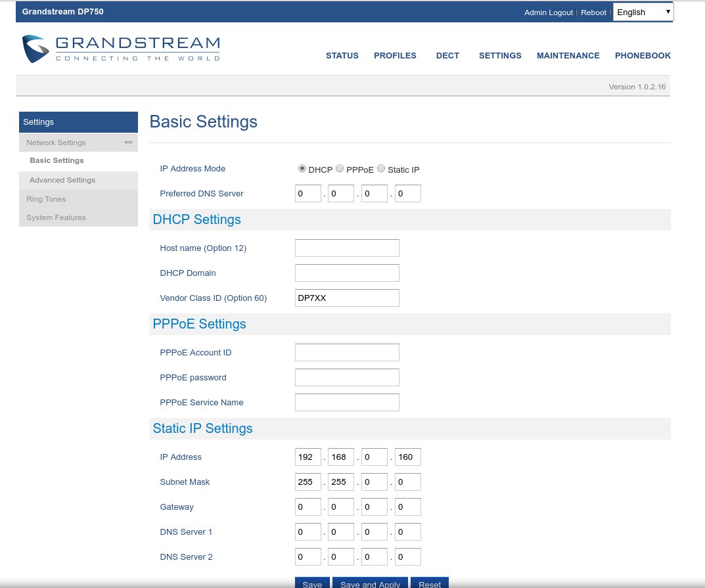Click the Vendor Class ID field with DP7XX
The image size is (705, 588).
coord(347,298)
